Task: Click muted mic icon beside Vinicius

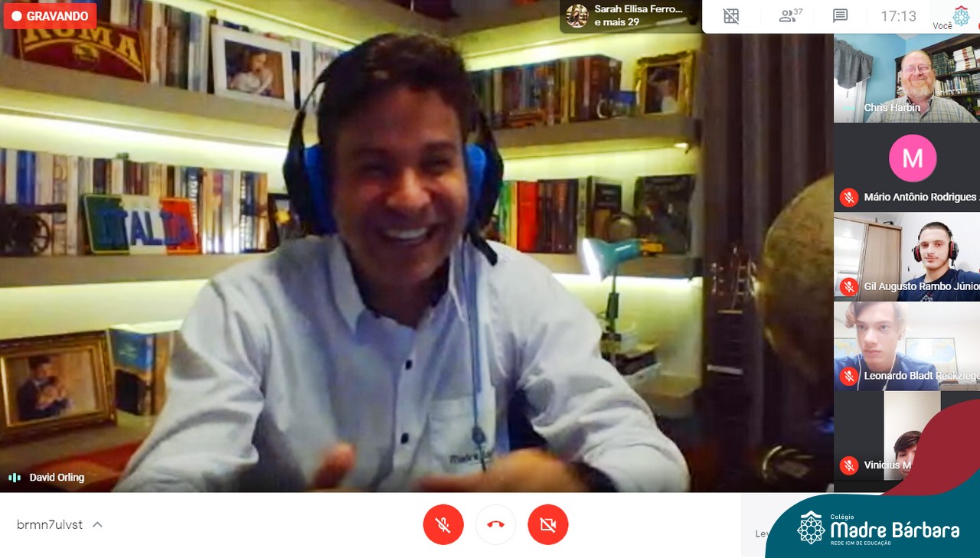Action: tap(848, 465)
